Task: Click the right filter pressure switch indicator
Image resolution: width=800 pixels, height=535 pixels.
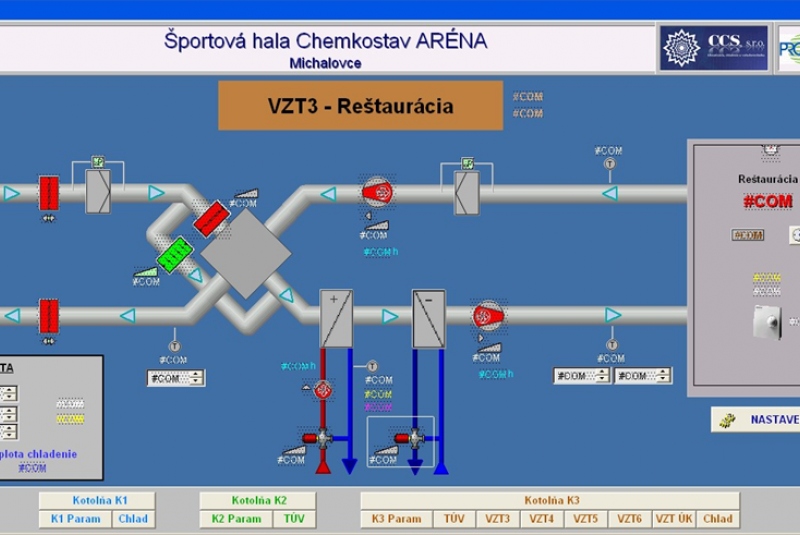Action: (467, 163)
